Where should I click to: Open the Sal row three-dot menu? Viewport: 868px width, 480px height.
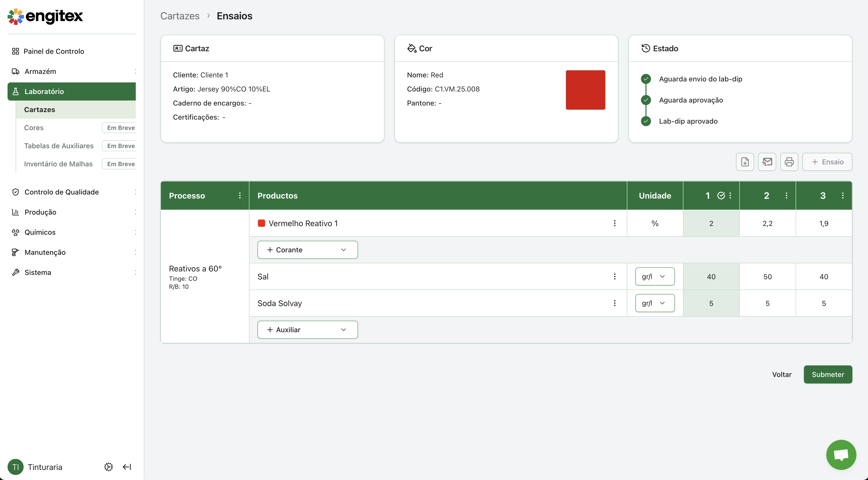click(615, 276)
